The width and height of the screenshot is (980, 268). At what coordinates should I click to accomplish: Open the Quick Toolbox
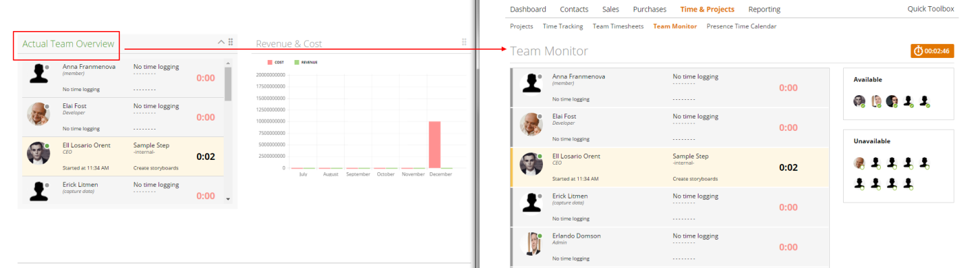pos(930,9)
